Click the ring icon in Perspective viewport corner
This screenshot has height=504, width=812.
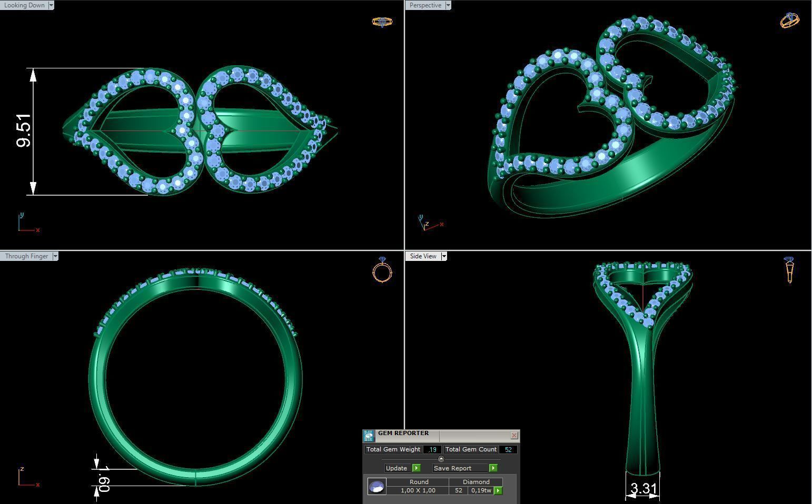[x=790, y=20]
